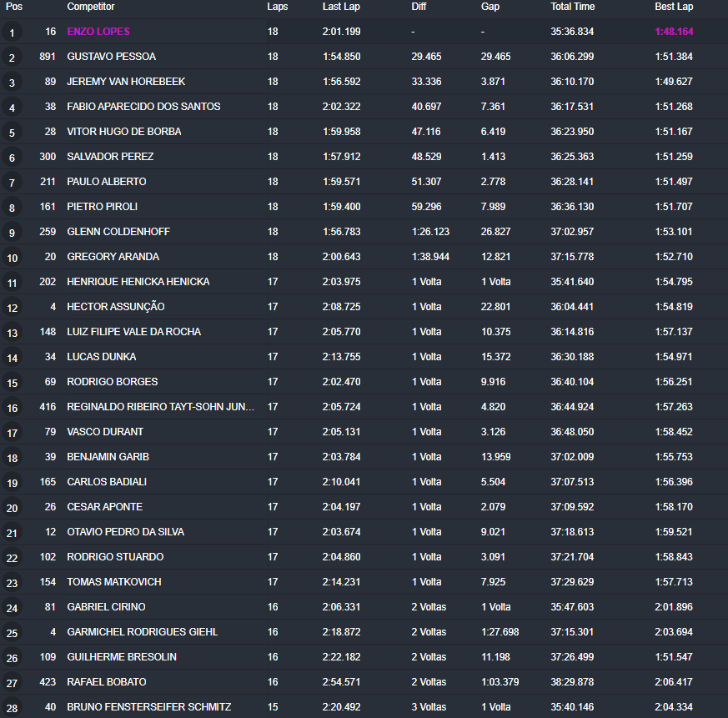Screen dimensions: 728x718
Task: Click the position 23 circle badge
Action: (12, 584)
